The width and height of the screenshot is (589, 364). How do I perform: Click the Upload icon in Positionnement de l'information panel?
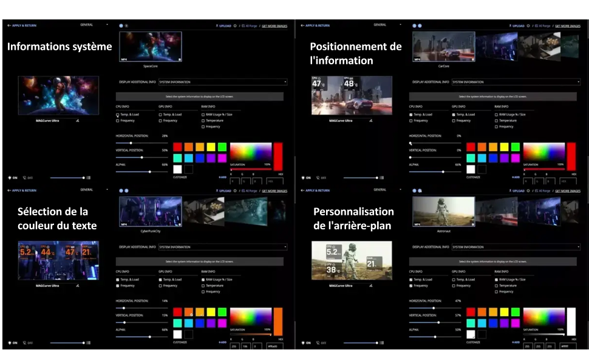click(x=510, y=26)
